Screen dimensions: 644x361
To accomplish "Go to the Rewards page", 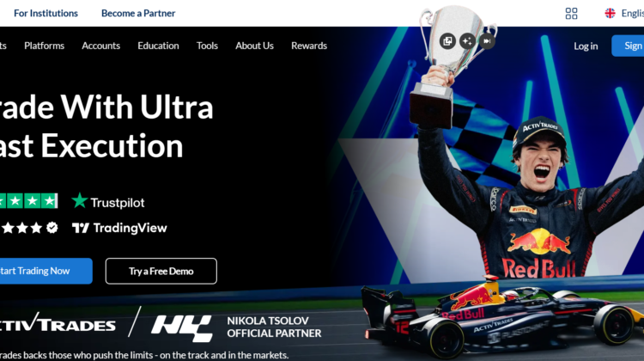I will point(309,46).
